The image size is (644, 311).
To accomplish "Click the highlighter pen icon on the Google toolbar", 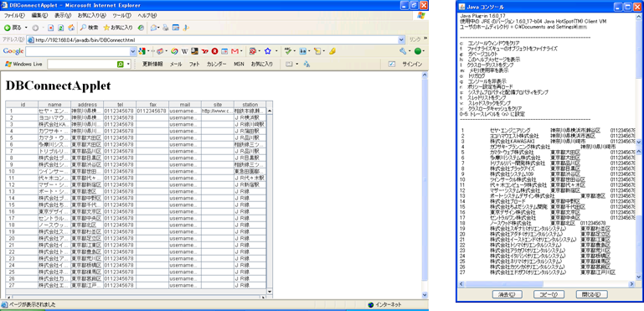I will tap(332, 51).
